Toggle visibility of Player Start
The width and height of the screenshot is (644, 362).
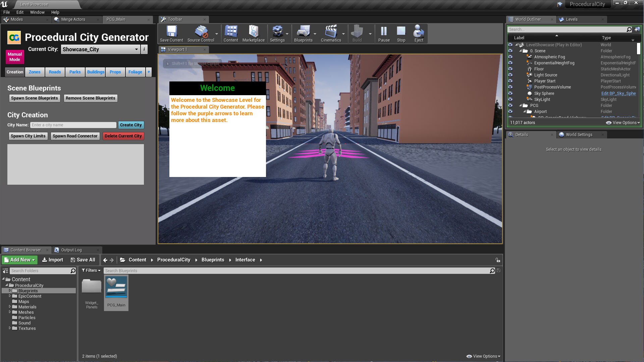[510, 81]
